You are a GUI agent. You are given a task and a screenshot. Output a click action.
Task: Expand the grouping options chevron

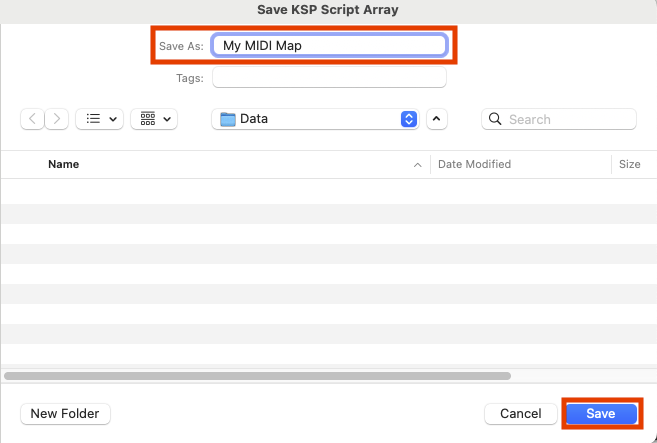click(x=166, y=119)
